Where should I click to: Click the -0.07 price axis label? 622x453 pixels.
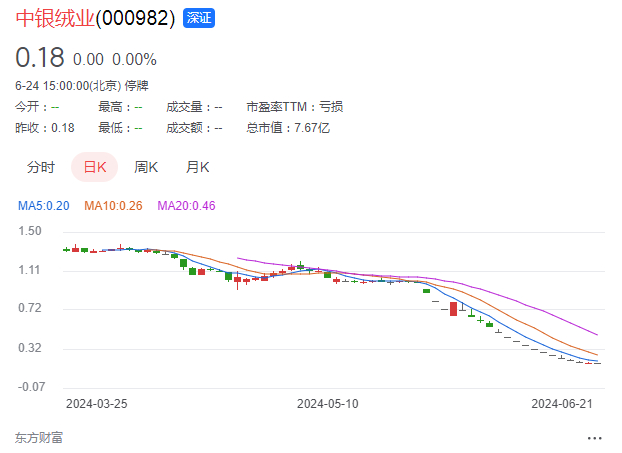tap(31, 387)
